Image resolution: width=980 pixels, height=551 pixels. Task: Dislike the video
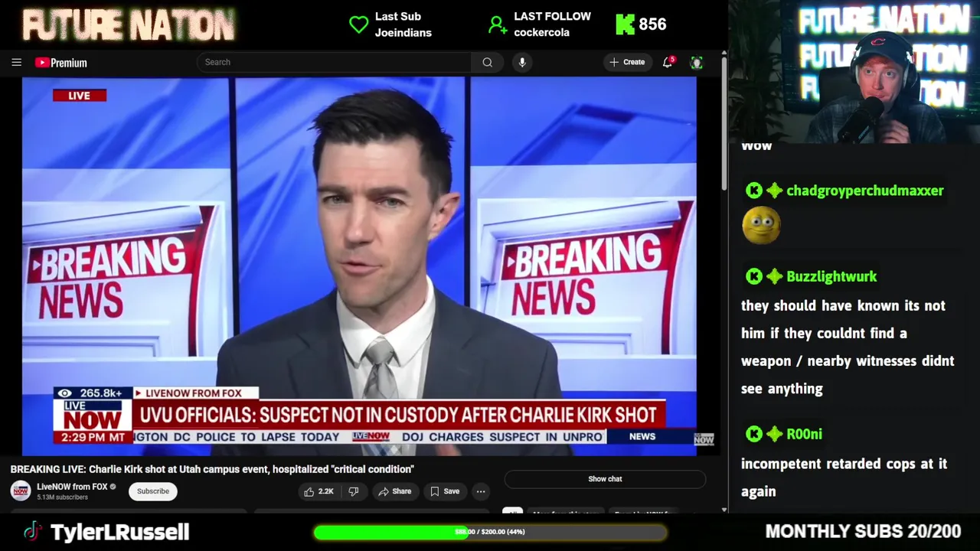[x=354, y=491]
